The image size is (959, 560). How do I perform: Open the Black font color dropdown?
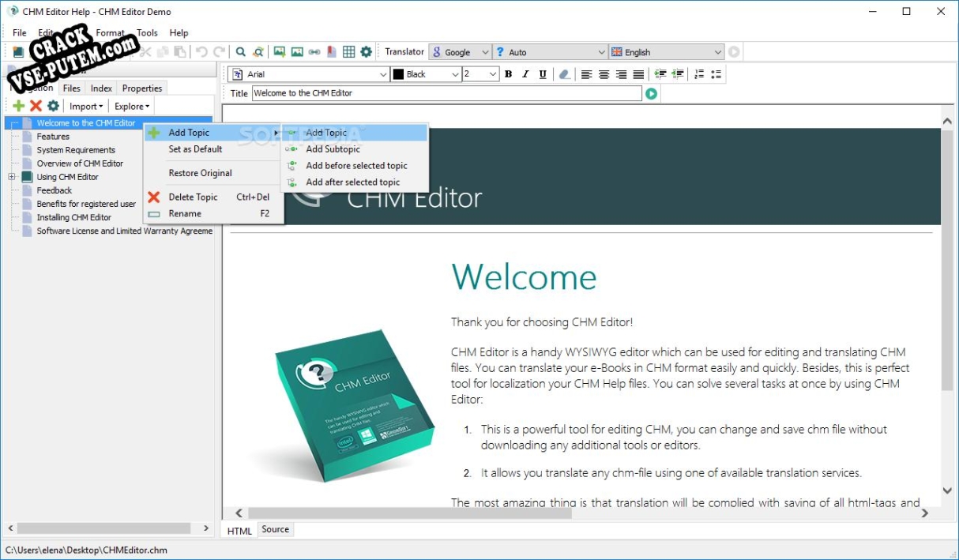tap(427, 74)
